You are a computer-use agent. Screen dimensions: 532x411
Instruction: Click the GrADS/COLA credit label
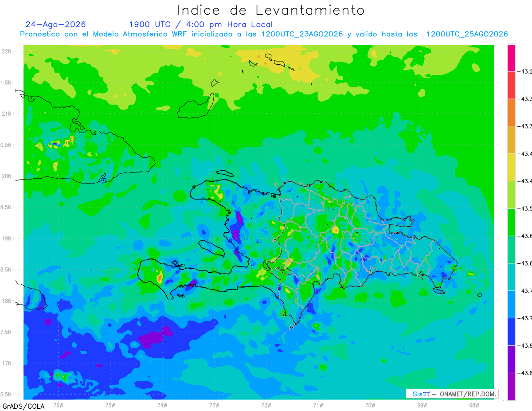(23, 406)
